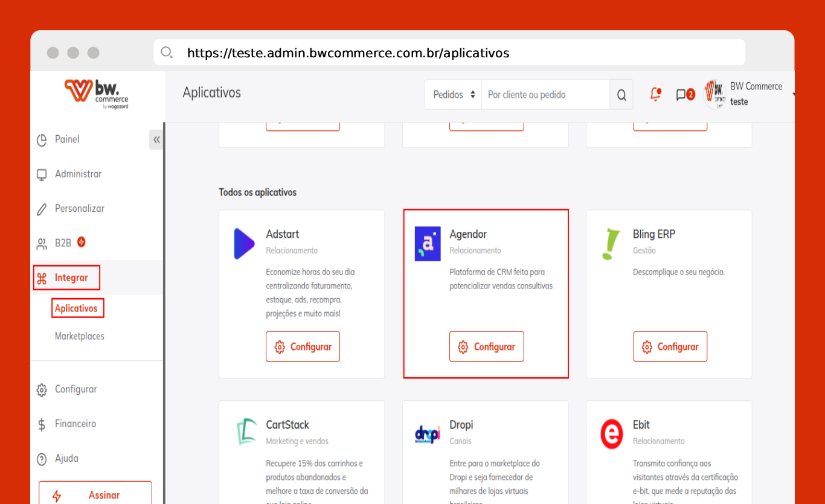Click the browser URL address bar
825x504 pixels.
(449, 53)
